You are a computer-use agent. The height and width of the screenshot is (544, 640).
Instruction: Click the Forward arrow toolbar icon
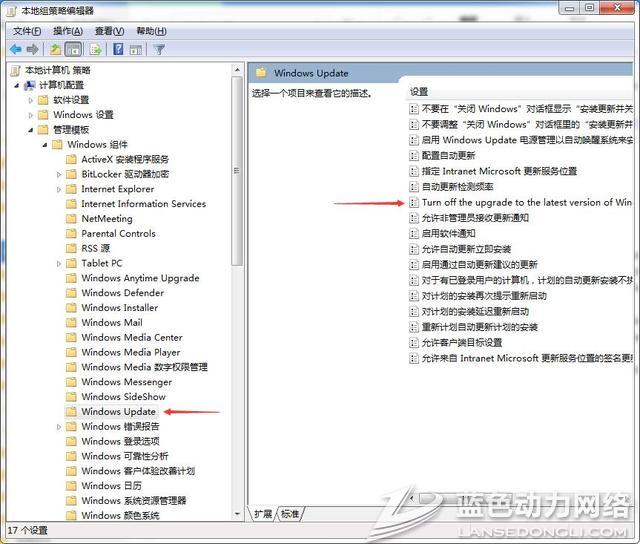click(x=33, y=49)
